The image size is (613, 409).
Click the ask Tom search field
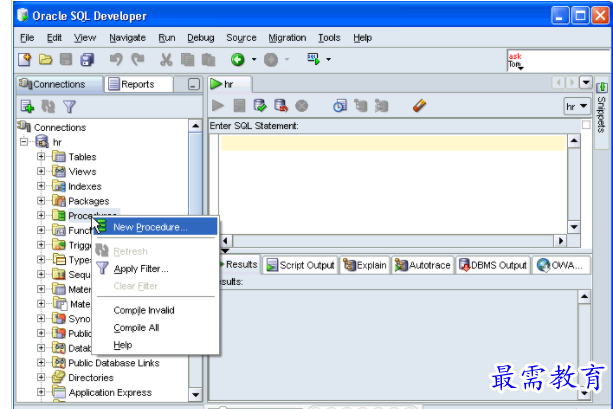(x=560, y=61)
